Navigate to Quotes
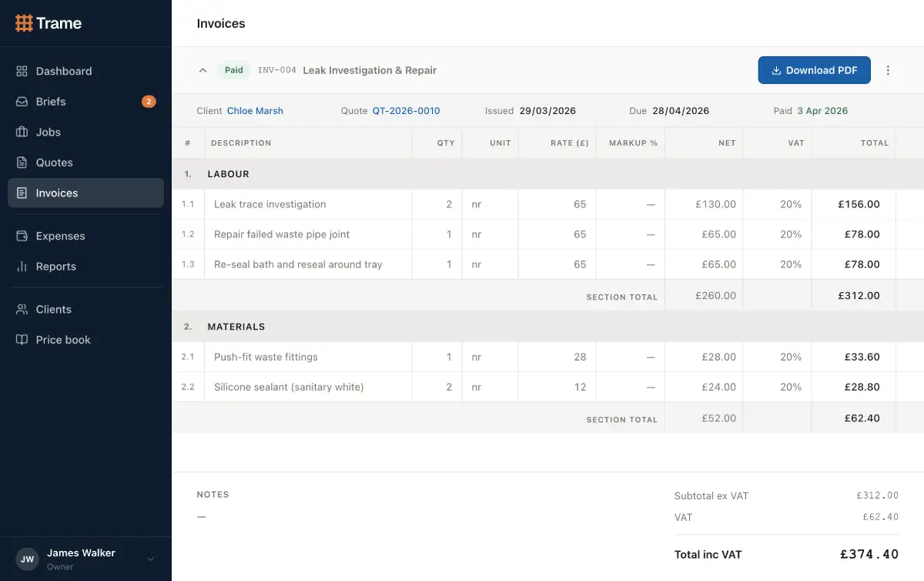 pos(85,163)
